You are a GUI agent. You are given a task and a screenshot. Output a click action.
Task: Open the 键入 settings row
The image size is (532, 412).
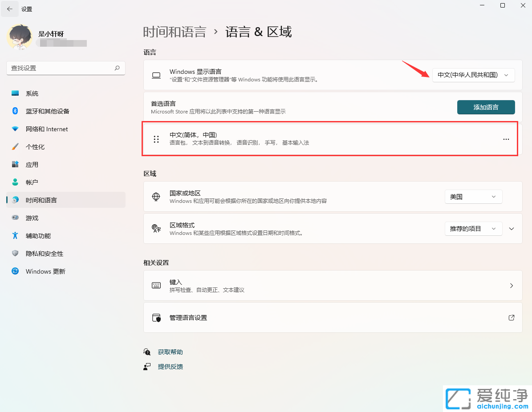pos(333,286)
